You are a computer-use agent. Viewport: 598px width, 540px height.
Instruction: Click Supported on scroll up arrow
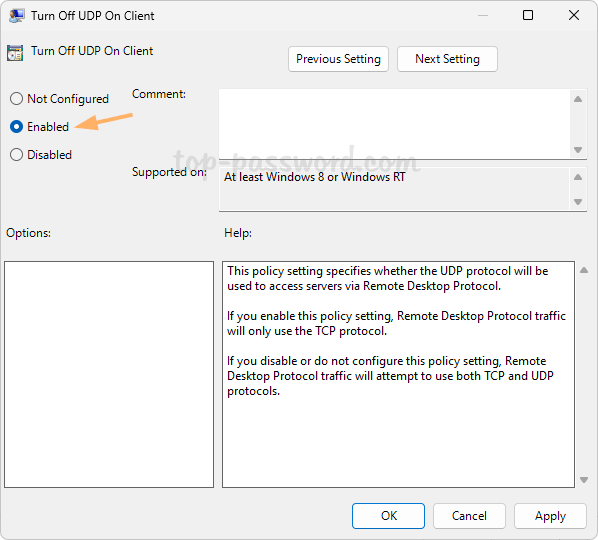[x=578, y=177]
